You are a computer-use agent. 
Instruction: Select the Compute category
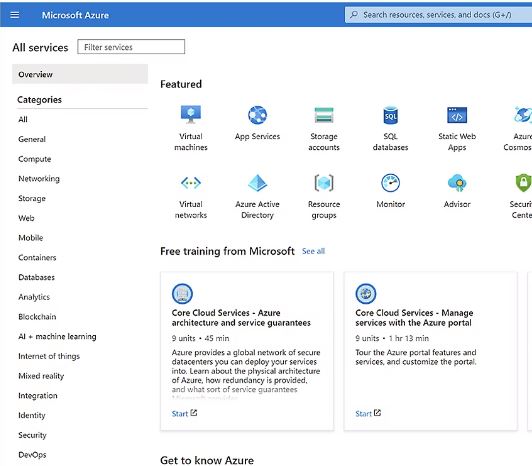tap(35, 159)
